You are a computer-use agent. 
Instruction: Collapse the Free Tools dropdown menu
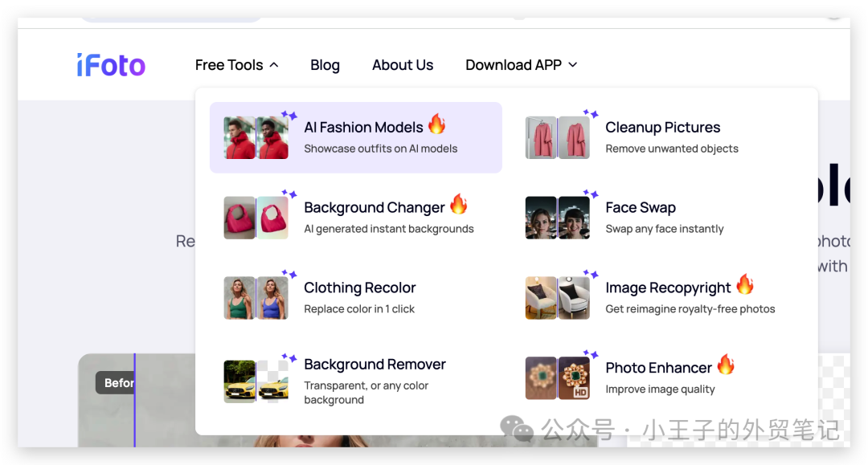tap(236, 65)
